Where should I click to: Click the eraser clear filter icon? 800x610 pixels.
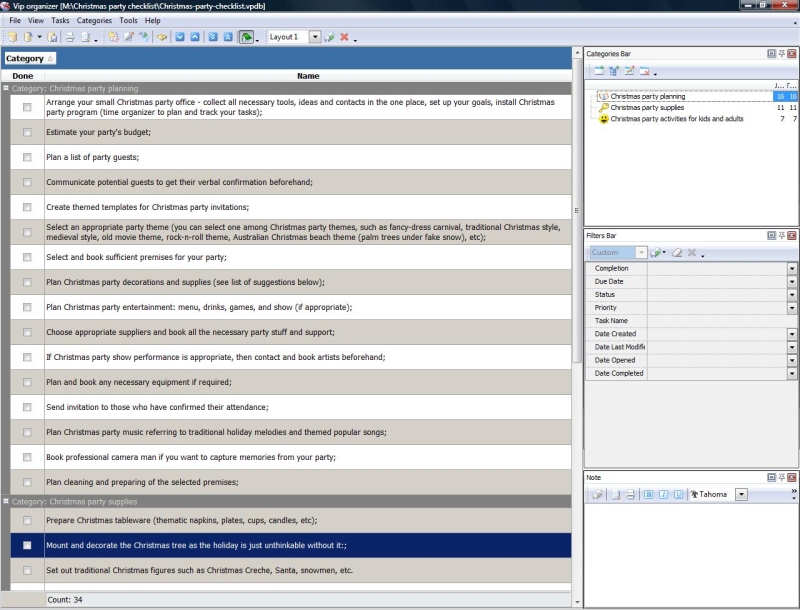(x=677, y=253)
